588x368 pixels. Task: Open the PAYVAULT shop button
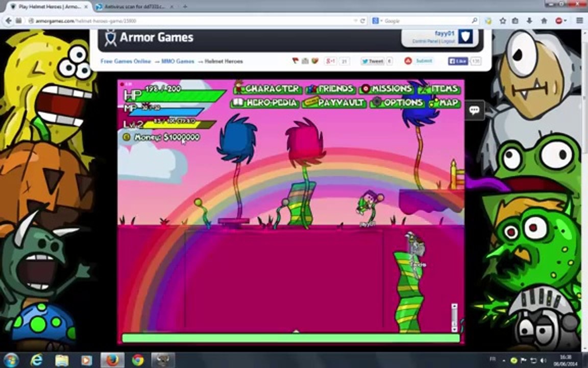pyautogui.click(x=334, y=103)
